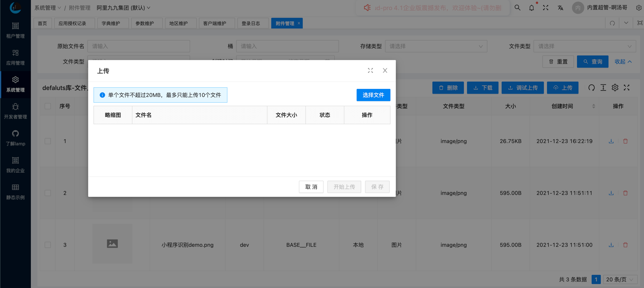Open 系统管理 in the left sidebar
This screenshot has width=644, height=288.
click(x=15, y=84)
